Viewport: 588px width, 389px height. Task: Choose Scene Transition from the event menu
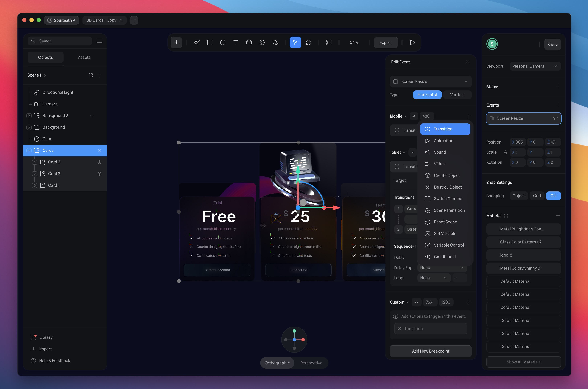coord(449,210)
